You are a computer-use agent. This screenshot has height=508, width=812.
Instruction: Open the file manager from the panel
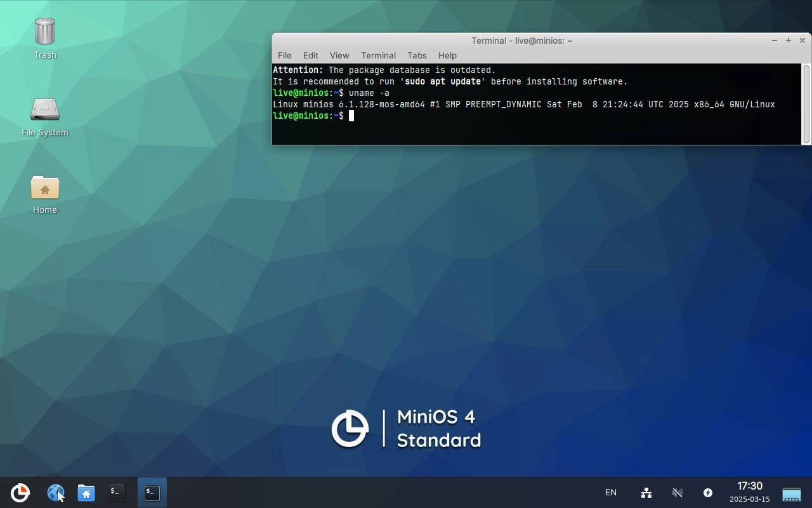tap(86, 493)
